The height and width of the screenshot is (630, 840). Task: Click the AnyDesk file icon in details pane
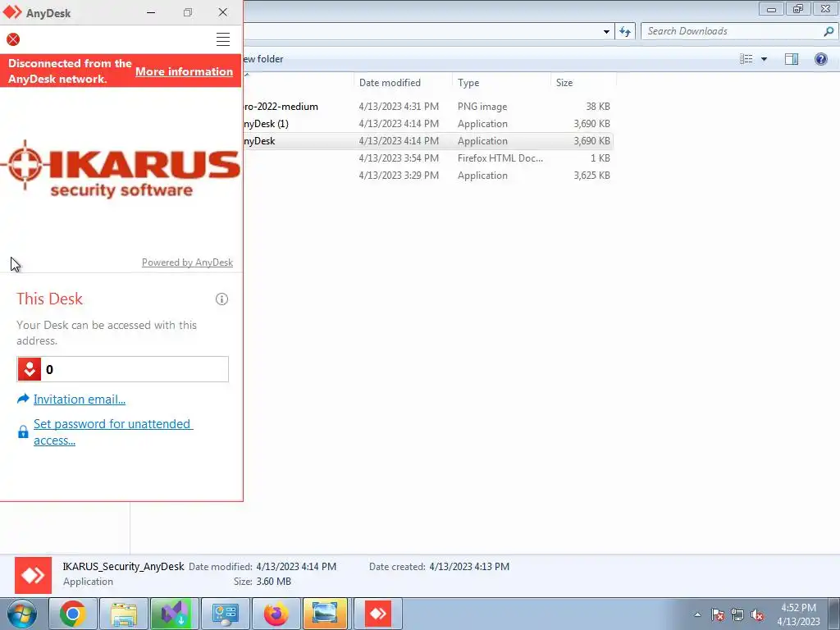33,575
